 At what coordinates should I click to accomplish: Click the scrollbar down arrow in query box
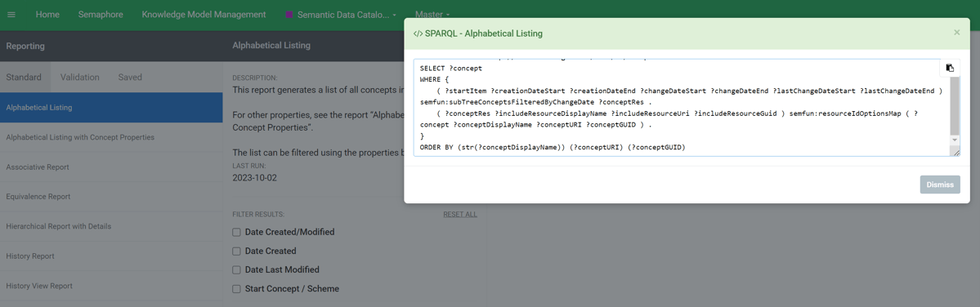[955, 140]
